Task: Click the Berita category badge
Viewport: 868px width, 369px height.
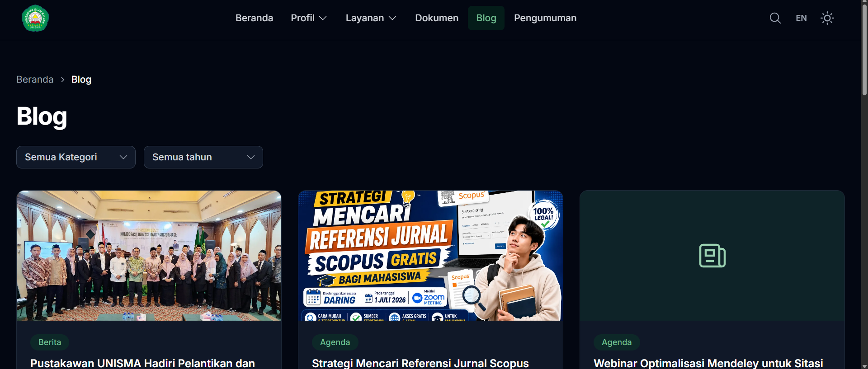Action: 50,342
